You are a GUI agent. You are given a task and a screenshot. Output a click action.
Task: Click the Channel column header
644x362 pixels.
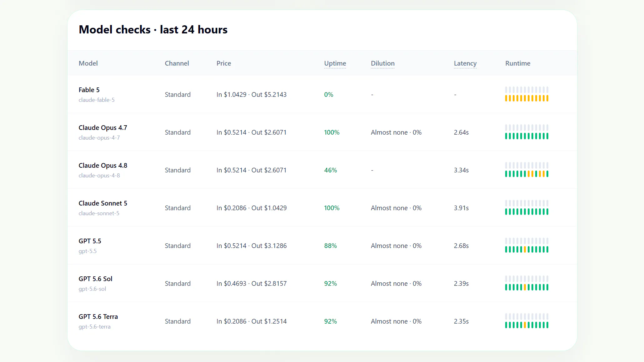177,63
